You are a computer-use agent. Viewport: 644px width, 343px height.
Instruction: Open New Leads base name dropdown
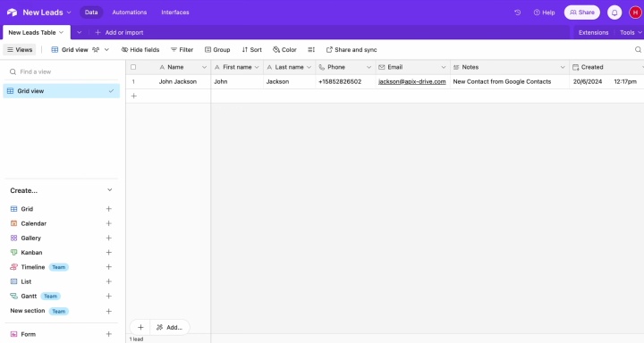point(69,13)
